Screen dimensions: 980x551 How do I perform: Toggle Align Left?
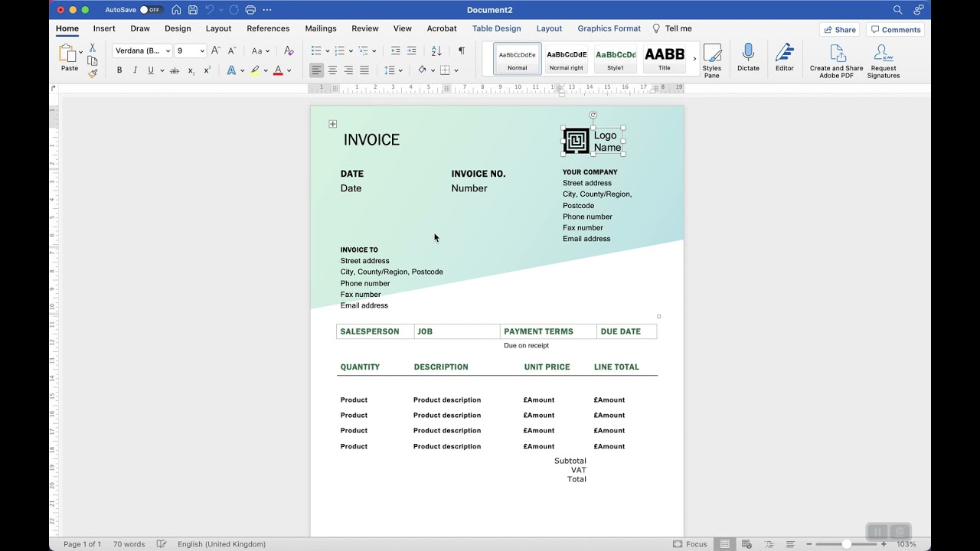(316, 70)
